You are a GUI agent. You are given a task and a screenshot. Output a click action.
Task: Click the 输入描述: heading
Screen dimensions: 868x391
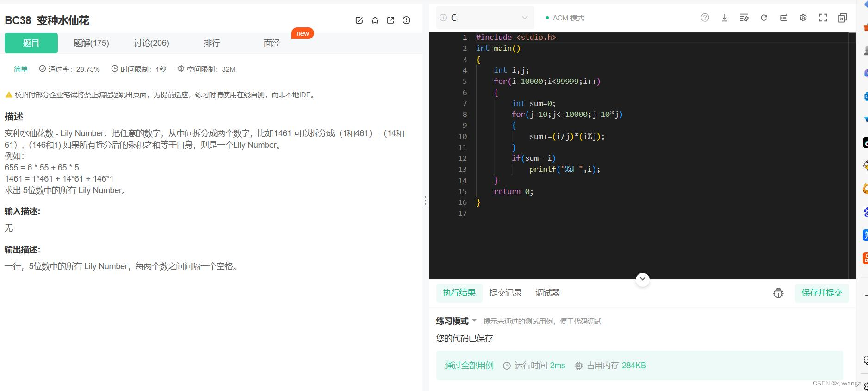[23, 211]
